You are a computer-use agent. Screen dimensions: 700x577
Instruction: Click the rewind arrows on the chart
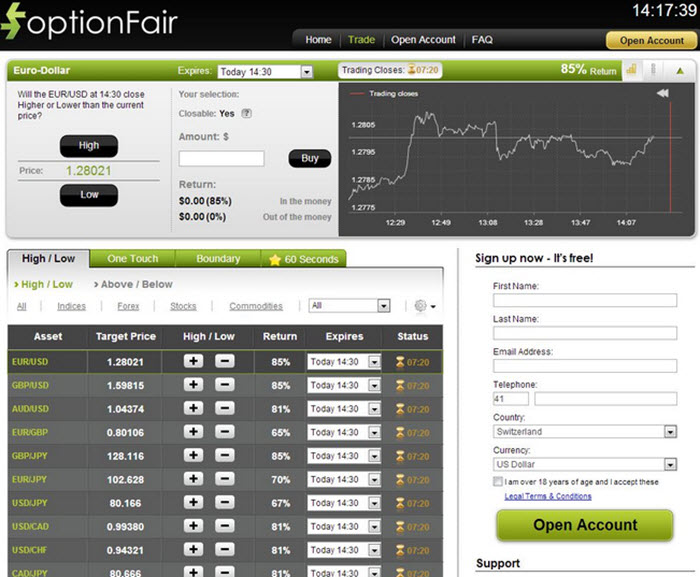coord(662,93)
